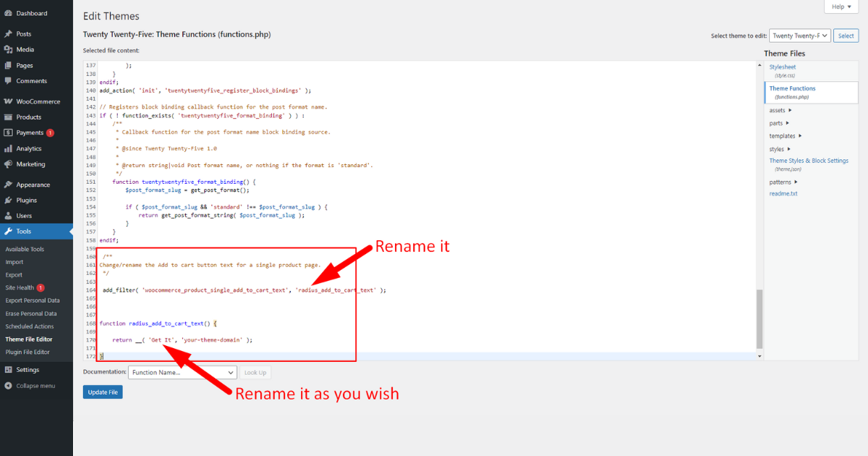This screenshot has height=456, width=868.
Task: Open the Appearance menu
Action: [x=36, y=185]
